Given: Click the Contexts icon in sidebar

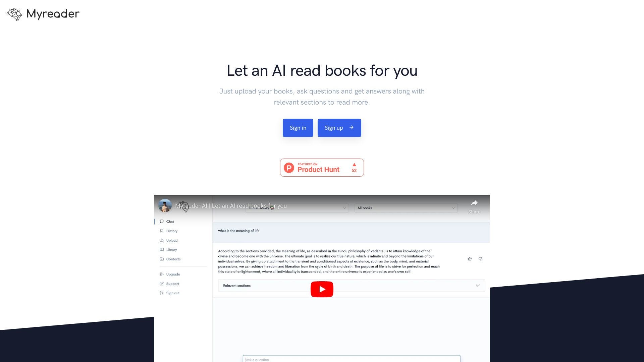Looking at the screenshot, I should click(x=162, y=259).
